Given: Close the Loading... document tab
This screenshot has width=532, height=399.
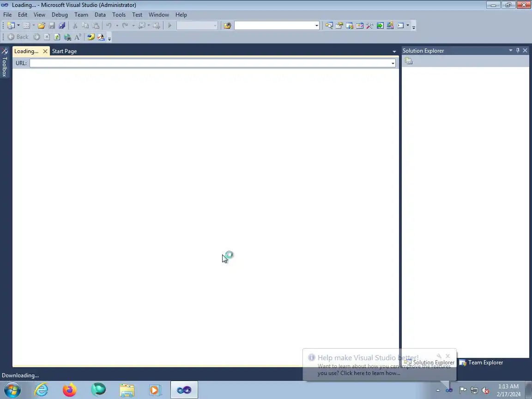Looking at the screenshot, I should coord(45,51).
